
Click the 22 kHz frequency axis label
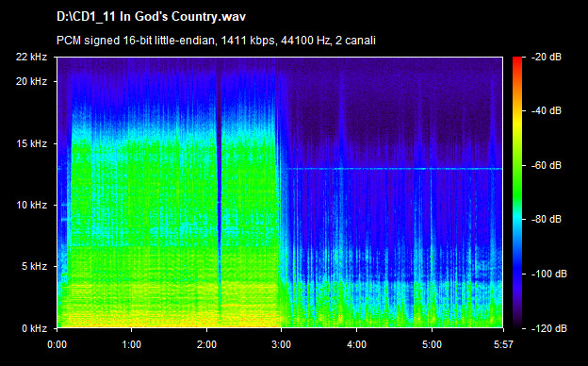point(31,57)
